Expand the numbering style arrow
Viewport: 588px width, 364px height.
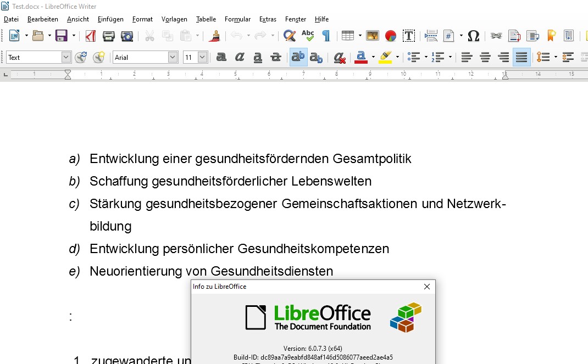tap(451, 57)
